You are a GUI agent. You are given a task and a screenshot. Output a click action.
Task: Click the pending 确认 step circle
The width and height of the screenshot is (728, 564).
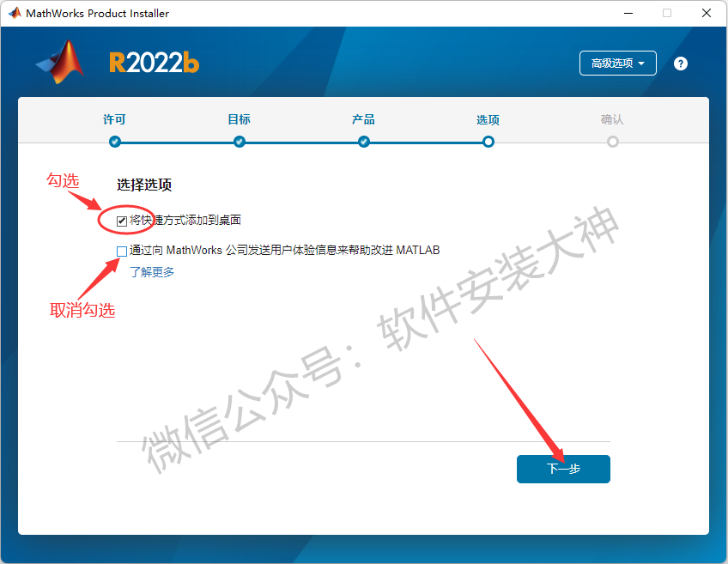[612, 142]
